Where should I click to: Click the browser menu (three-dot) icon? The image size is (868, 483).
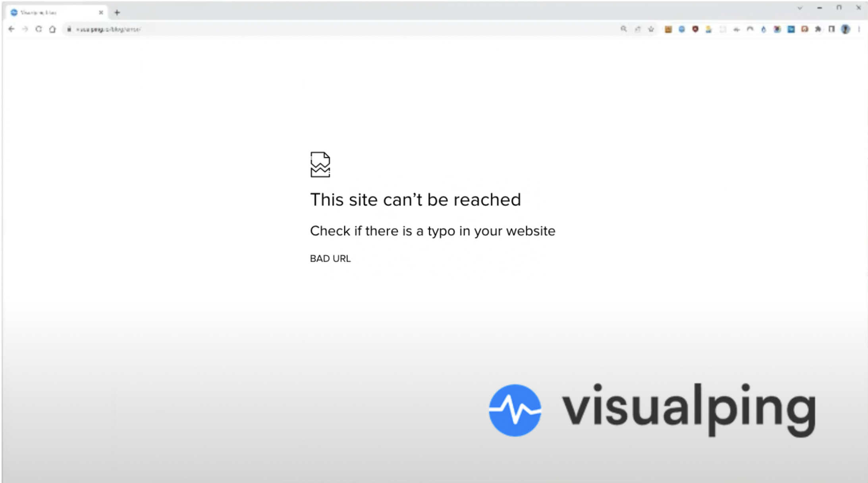click(x=858, y=29)
